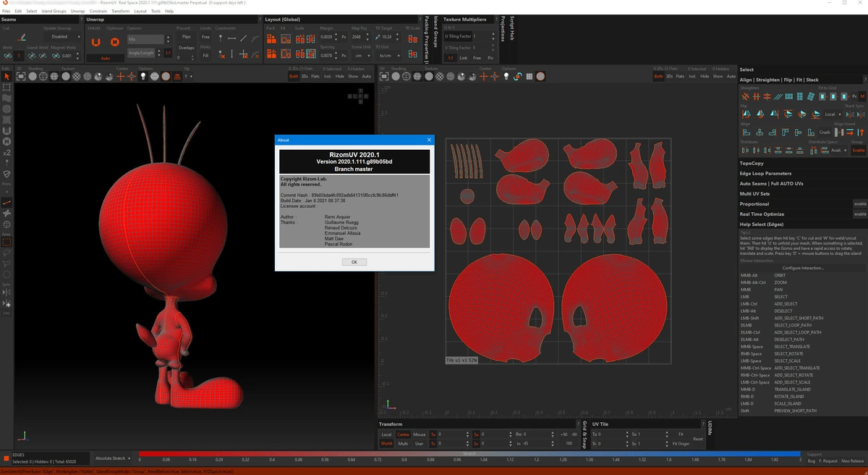Open the Flip Local dropdown
Viewport: 868px width, 475px height.
[x=833, y=114]
